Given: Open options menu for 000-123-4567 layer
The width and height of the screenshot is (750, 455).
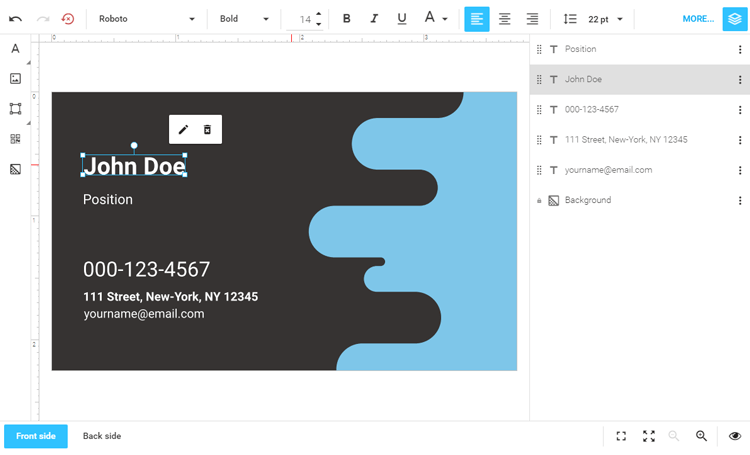Looking at the screenshot, I should 739,110.
